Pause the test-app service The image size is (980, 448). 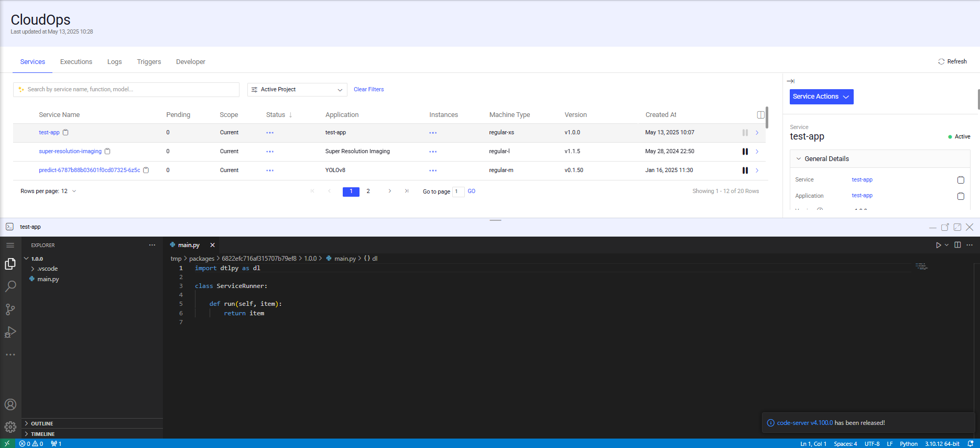tap(745, 133)
